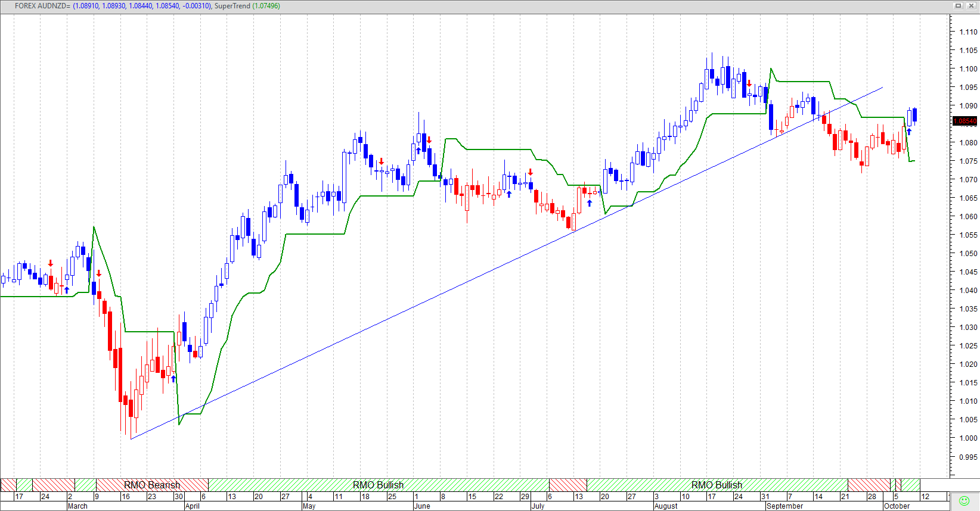Select the red sell arrow in late June
Image resolution: width=980 pixels, height=511 pixels.
(530, 172)
